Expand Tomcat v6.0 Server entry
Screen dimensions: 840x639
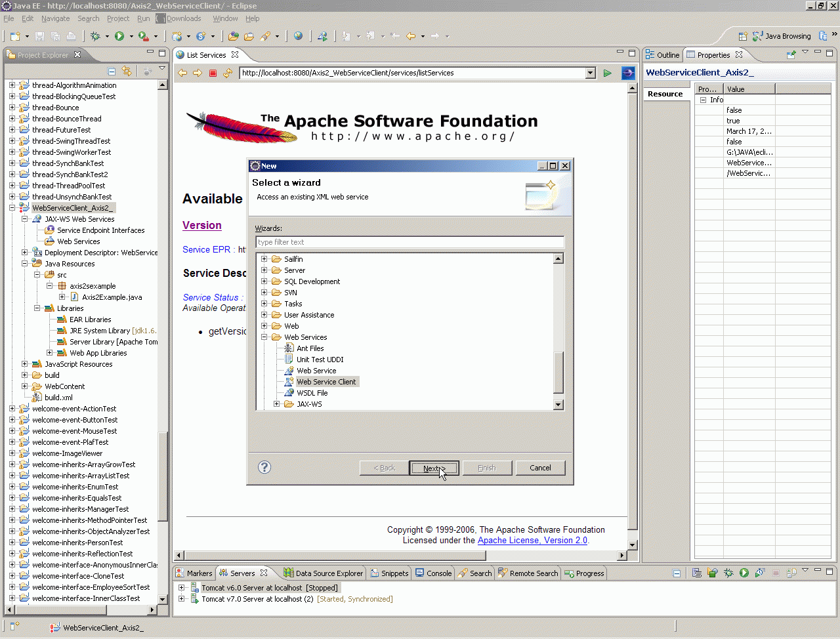(182, 588)
